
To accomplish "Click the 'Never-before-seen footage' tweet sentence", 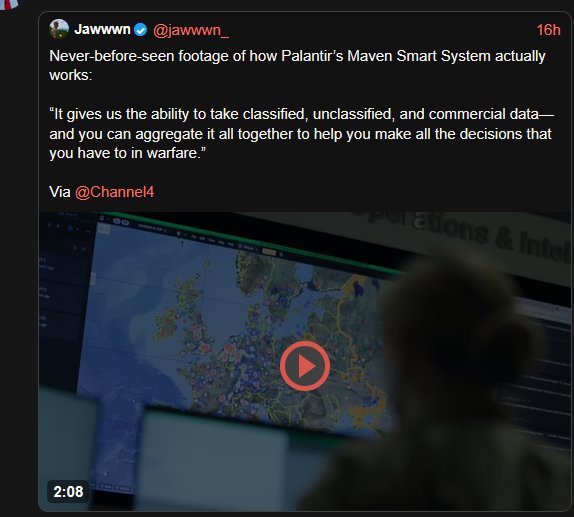I will (x=297, y=66).
